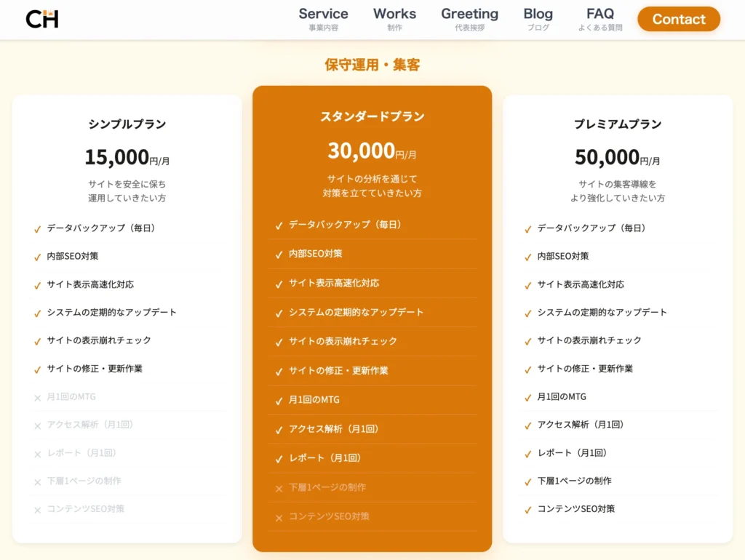Open the FAQ page
The width and height of the screenshot is (745, 560).
600,19
